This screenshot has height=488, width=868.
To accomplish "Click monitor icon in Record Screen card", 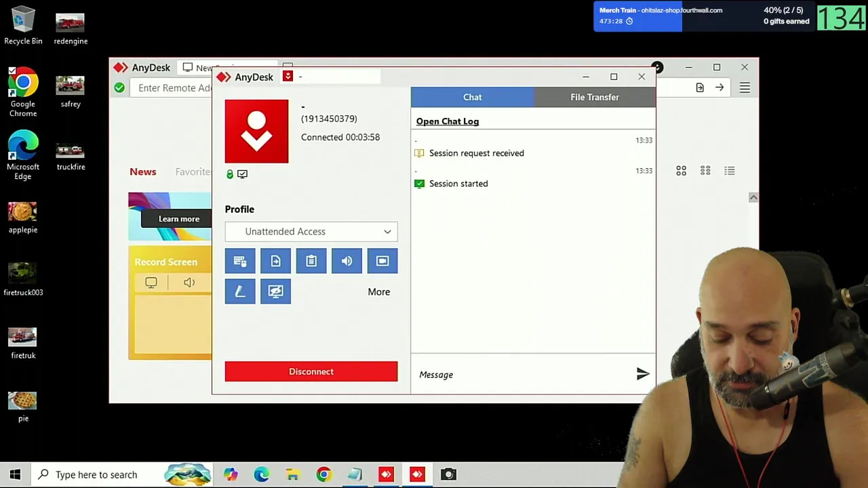I will tap(151, 283).
